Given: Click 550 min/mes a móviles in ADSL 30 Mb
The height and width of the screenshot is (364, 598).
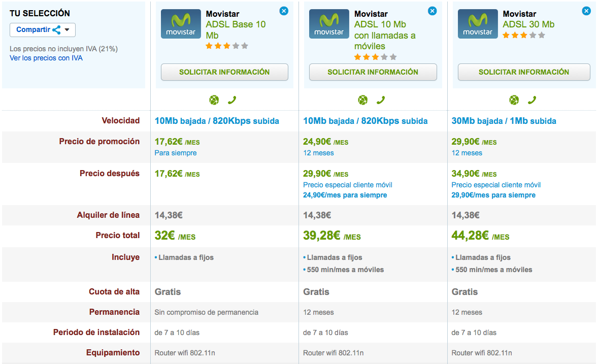Looking at the screenshot, I should pos(493,270).
